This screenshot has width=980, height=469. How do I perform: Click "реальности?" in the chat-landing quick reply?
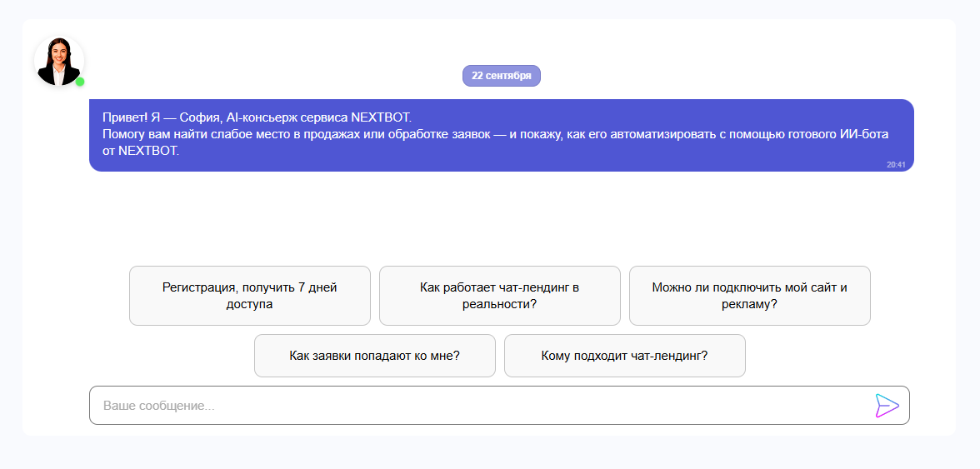click(499, 304)
